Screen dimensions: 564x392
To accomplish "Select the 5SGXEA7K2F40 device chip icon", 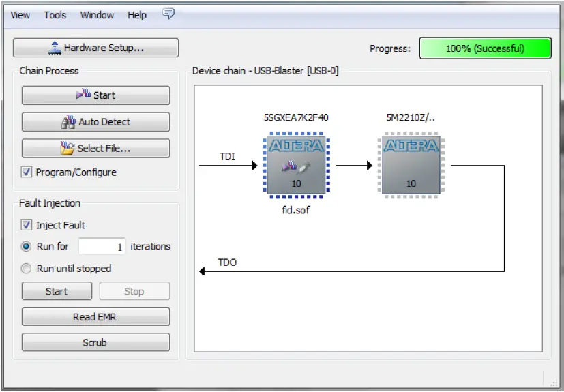I will [x=296, y=165].
